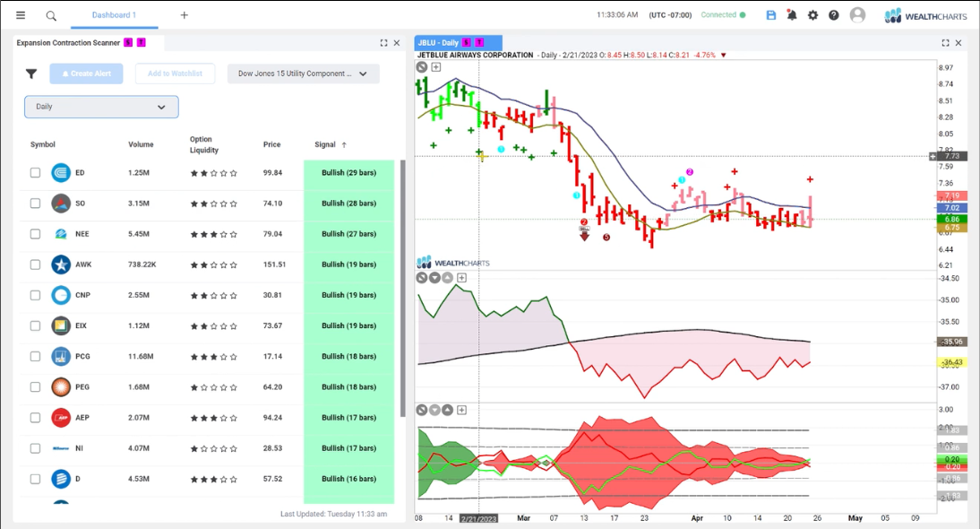The height and width of the screenshot is (529, 980).
Task: Close the JBLU chart panel
Action: pos(959,43)
